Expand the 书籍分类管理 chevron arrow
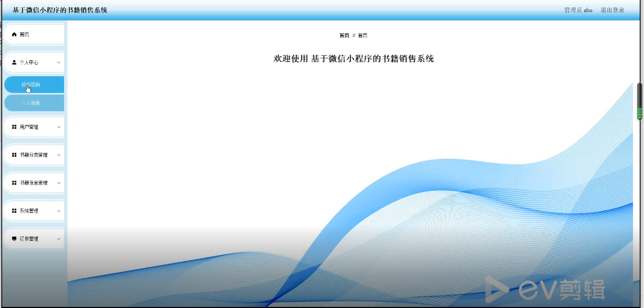Image resolution: width=644 pixels, height=308 pixels. [x=58, y=155]
